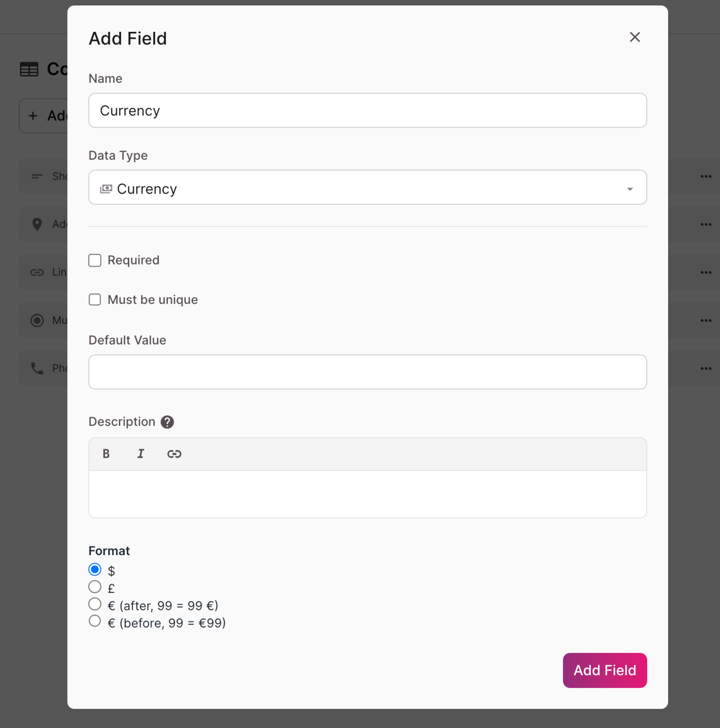The image size is (720, 728).
Task: Click the phone field icon
Action: pos(37,368)
